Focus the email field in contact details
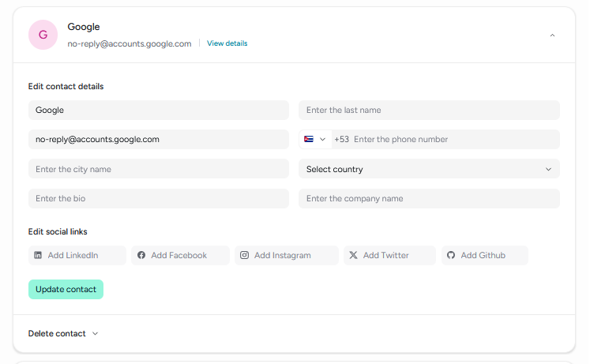Image resolution: width=590 pixels, height=364 pixels. (x=159, y=140)
